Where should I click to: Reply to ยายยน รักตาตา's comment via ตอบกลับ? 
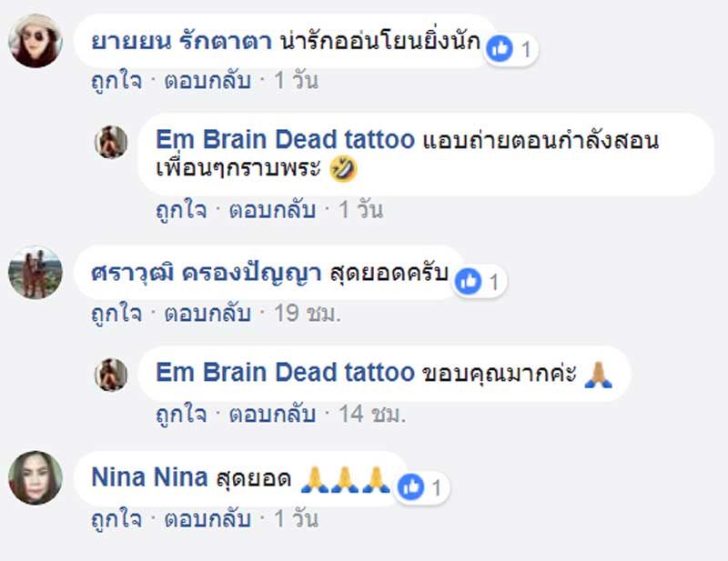[x=207, y=81]
